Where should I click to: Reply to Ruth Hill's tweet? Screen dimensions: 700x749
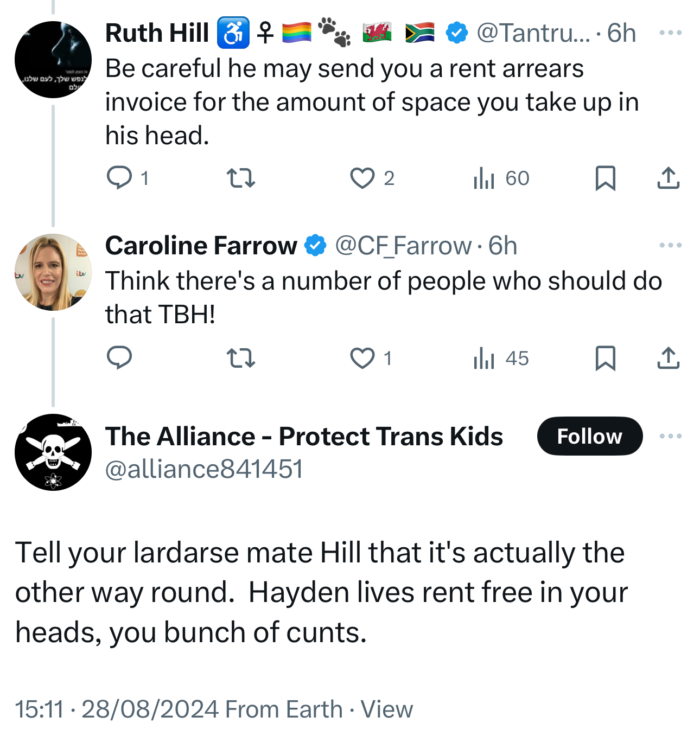pos(119,178)
